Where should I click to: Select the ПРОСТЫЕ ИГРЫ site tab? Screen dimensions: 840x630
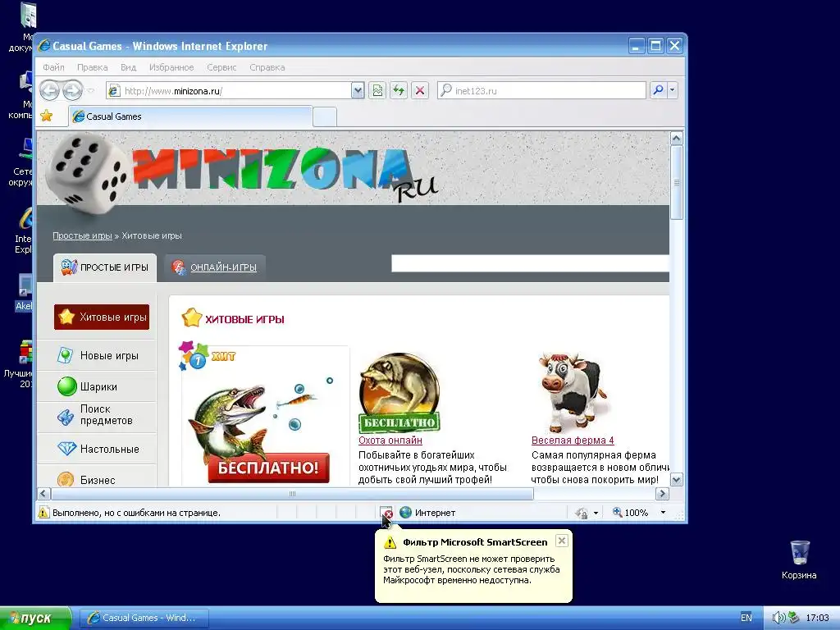pyautogui.click(x=105, y=267)
